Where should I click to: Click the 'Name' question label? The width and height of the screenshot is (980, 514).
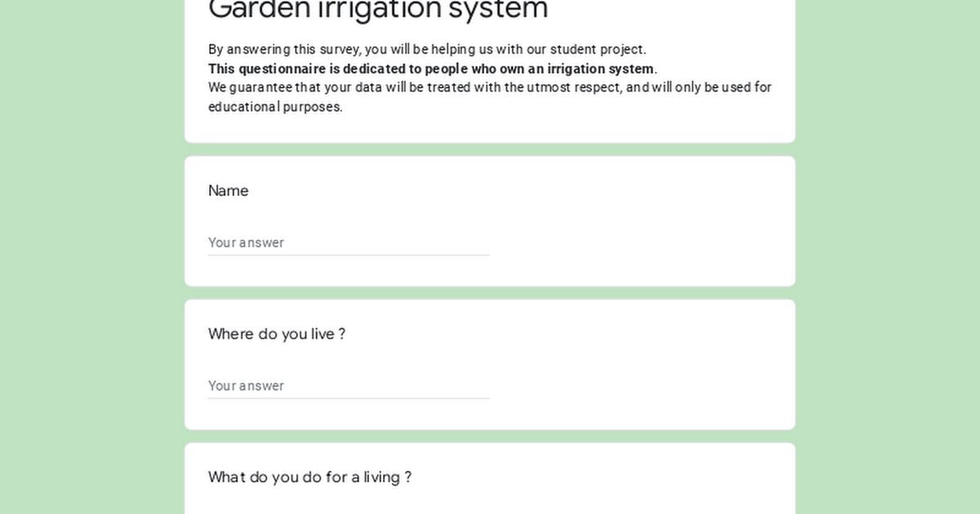(228, 190)
